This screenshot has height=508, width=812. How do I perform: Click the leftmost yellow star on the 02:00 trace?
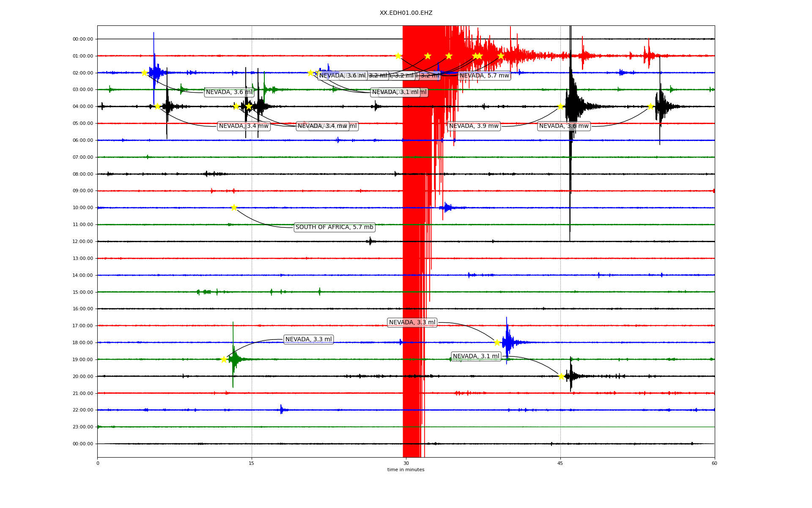pos(144,73)
